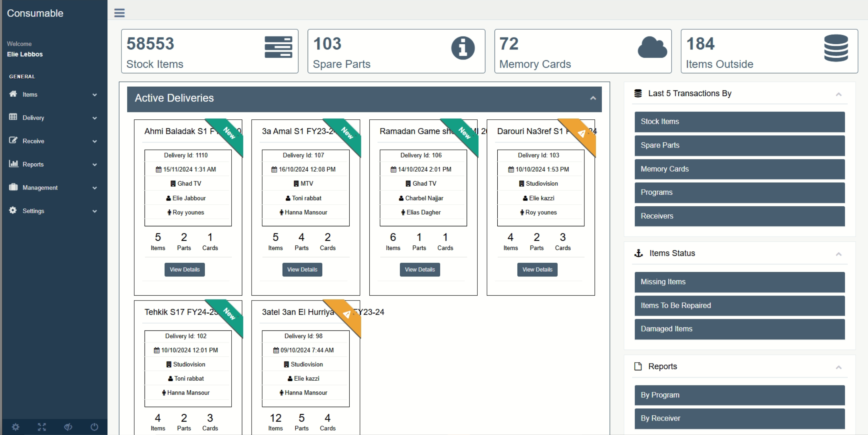The image size is (868, 435).
Task: Collapse the Last 5 Transactions By panel
Action: tap(838, 94)
